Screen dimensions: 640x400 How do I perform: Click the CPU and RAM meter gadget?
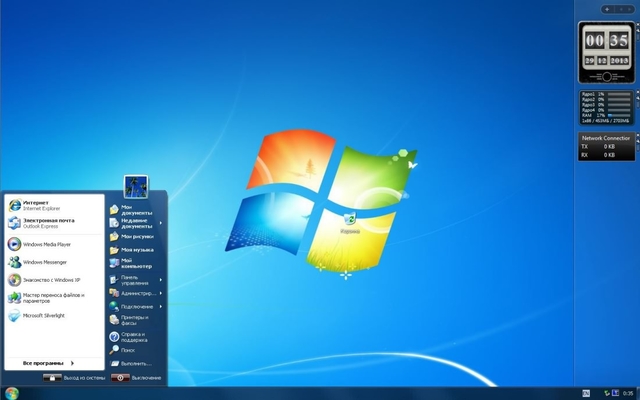point(607,108)
